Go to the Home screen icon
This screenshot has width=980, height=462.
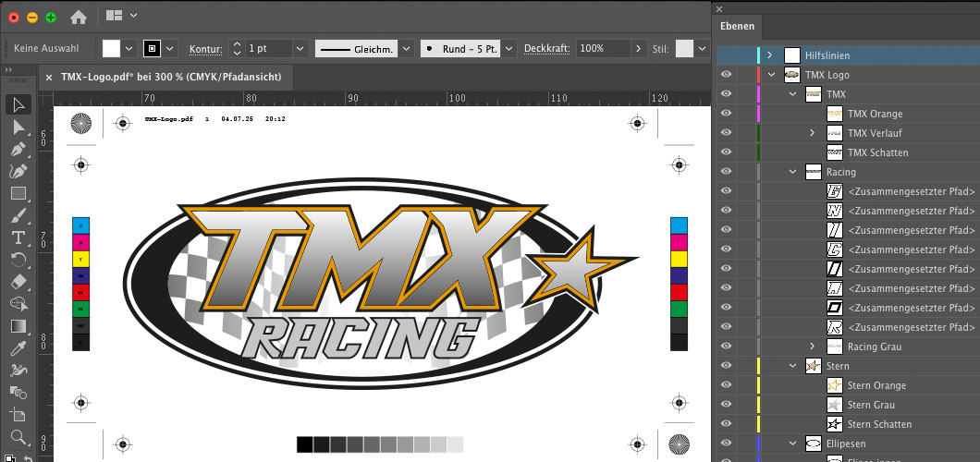pos(79,17)
